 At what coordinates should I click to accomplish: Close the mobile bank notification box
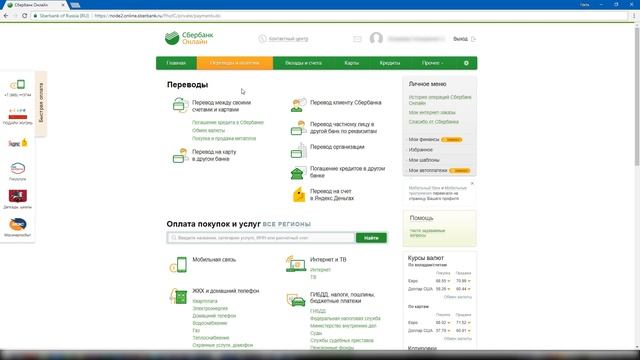pos(472,184)
